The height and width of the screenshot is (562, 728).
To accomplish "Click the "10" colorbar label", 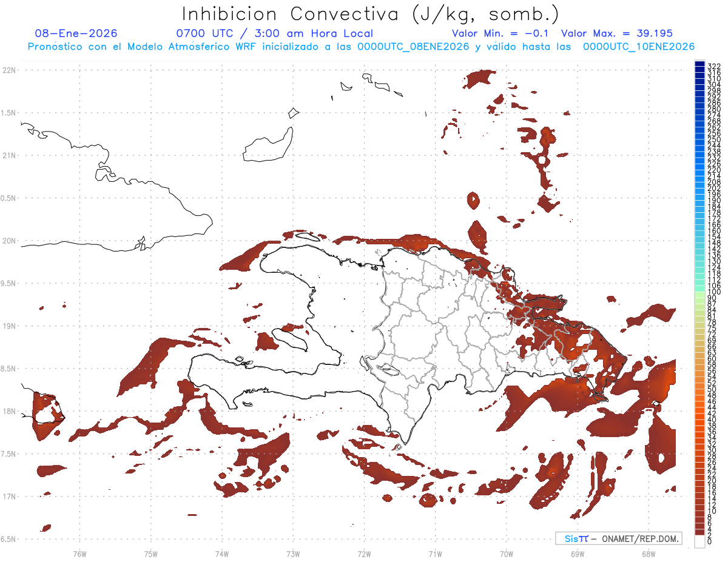I will coord(712,511).
